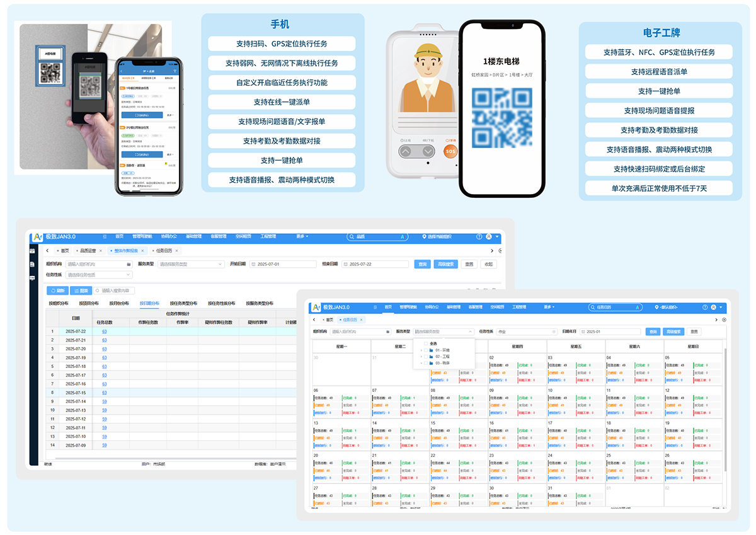Screen dimensions: 756x535
Task: Switch to 按日期分布 tab
Action: (x=149, y=303)
